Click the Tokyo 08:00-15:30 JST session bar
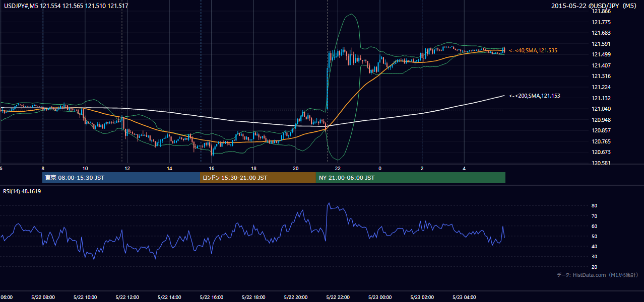This screenshot has height=302, width=644. pos(121,178)
